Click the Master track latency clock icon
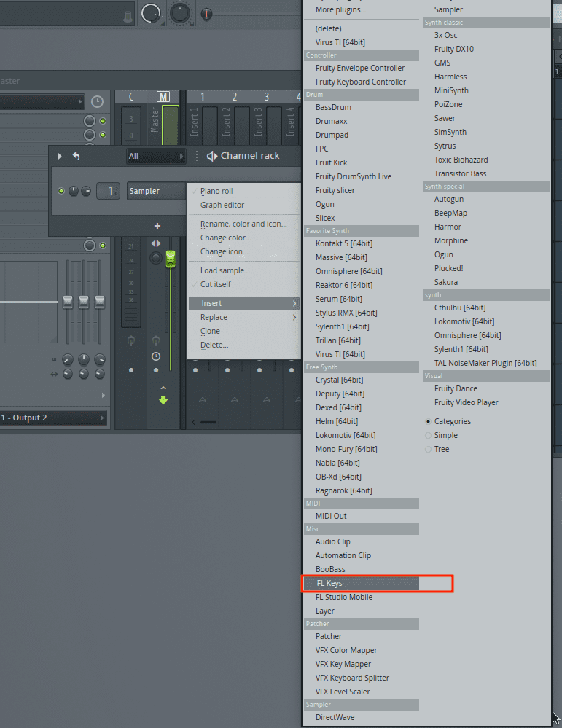 (156, 356)
